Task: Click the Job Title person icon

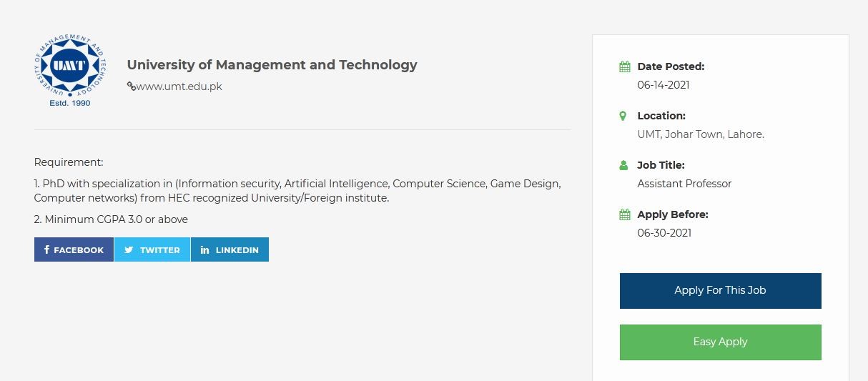Action: [x=624, y=165]
